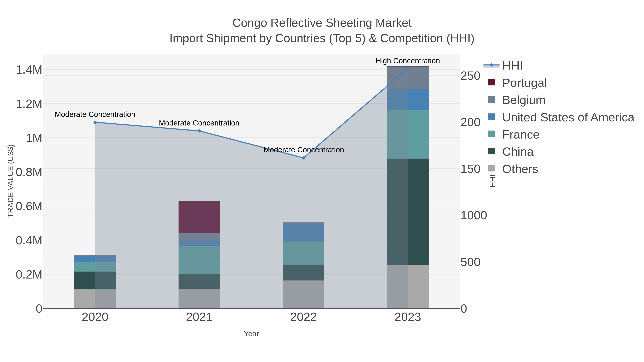
Task: Click the China segment of the 2021 bar
Action: click(x=199, y=282)
